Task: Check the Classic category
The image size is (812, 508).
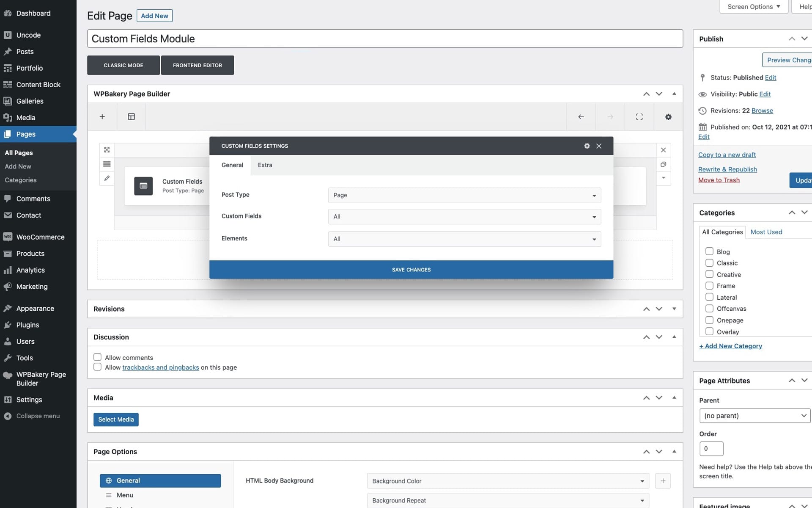Action: [709, 263]
